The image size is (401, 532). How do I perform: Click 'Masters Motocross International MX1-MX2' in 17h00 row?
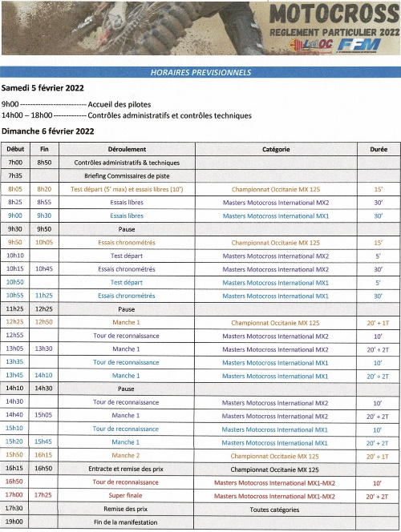pyautogui.click(x=274, y=497)
